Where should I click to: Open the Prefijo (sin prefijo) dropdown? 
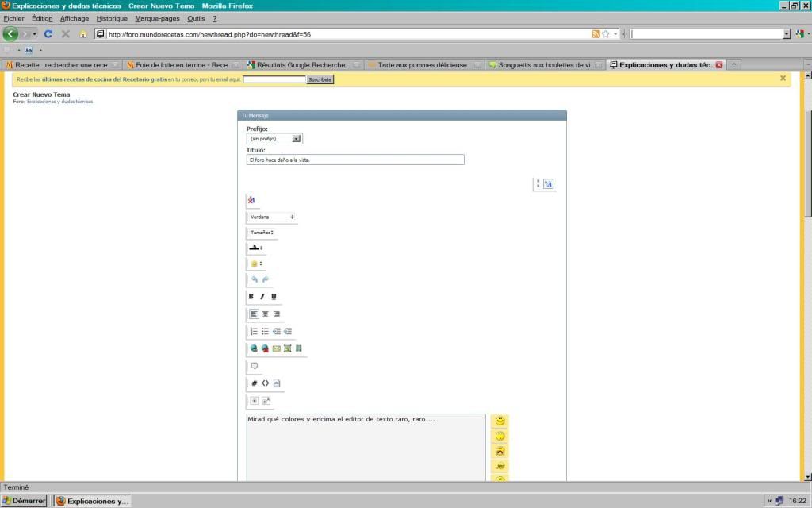[x=274, y=138]
